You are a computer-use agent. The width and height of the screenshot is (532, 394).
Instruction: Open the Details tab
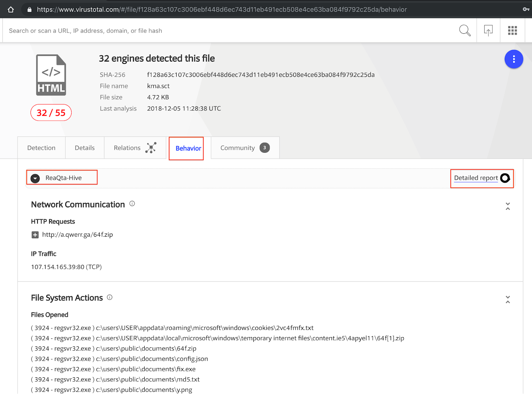[84, 148]
